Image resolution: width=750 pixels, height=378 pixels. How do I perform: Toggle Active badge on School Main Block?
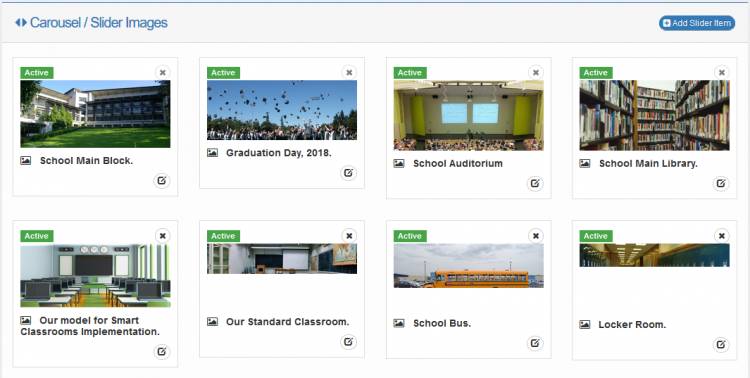(37, 73)
